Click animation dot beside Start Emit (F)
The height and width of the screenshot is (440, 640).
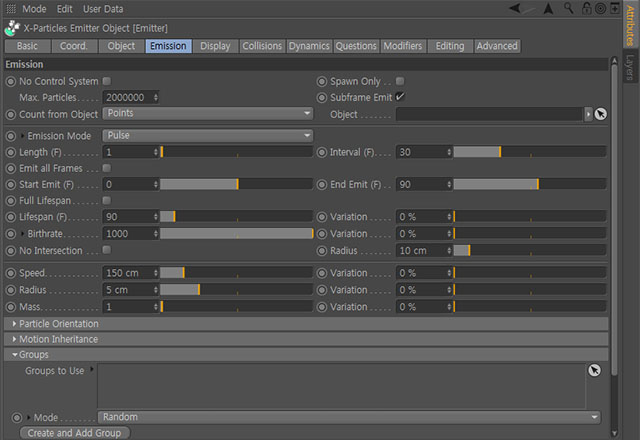[11, 184]
